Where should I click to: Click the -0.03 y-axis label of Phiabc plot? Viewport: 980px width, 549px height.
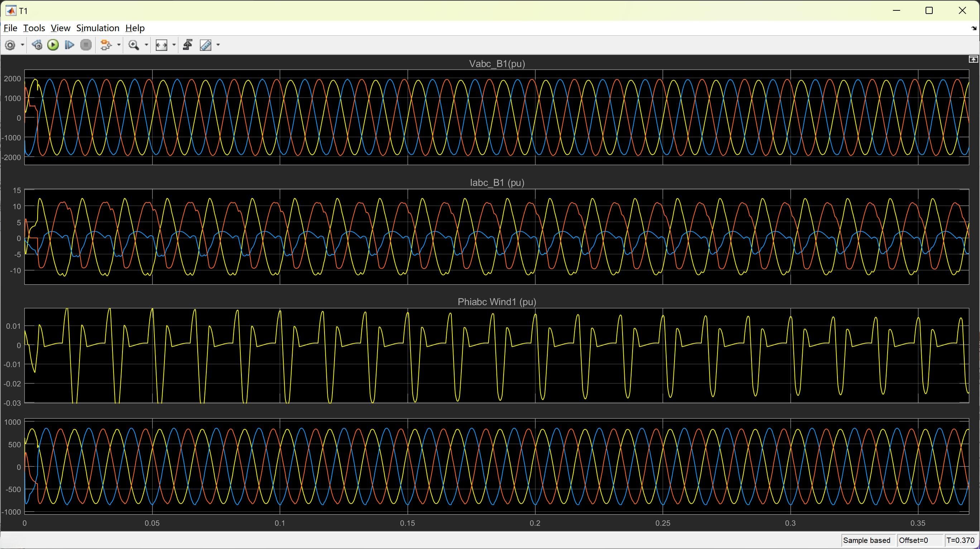click(12, 403)
